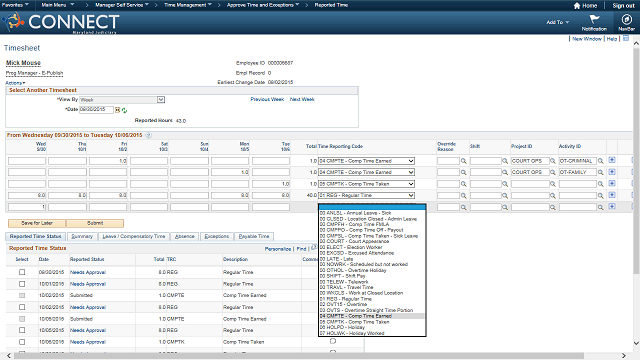The image size is (640, 360).
Task: Open the NavBar compass icon
Action: (626, 19)
